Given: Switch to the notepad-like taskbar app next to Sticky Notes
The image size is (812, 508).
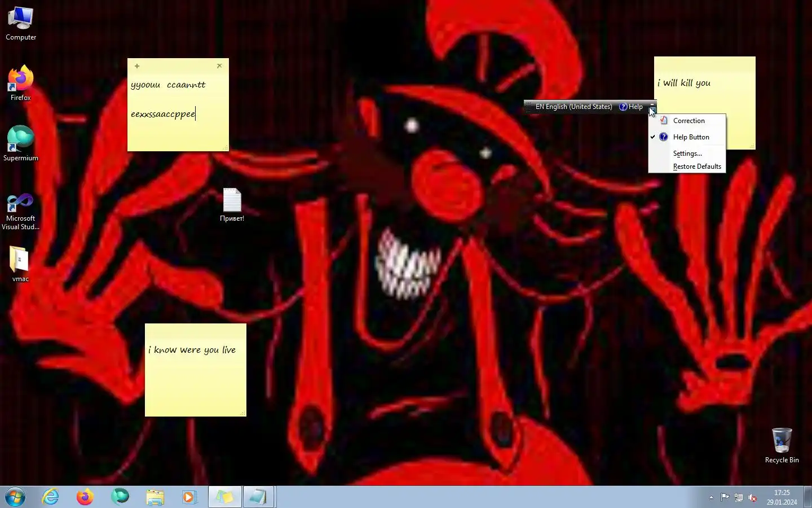Looking at the screenshot, I should click(259, 497).
